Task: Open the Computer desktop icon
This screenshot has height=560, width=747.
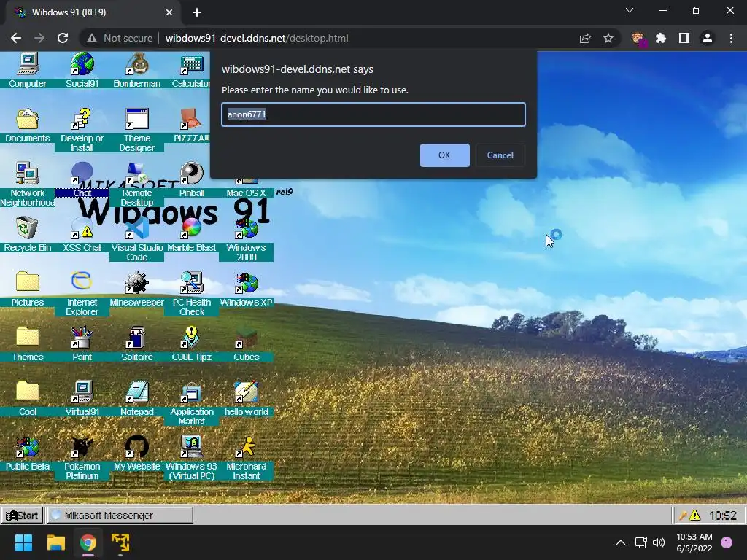Action: click(27, 65)
